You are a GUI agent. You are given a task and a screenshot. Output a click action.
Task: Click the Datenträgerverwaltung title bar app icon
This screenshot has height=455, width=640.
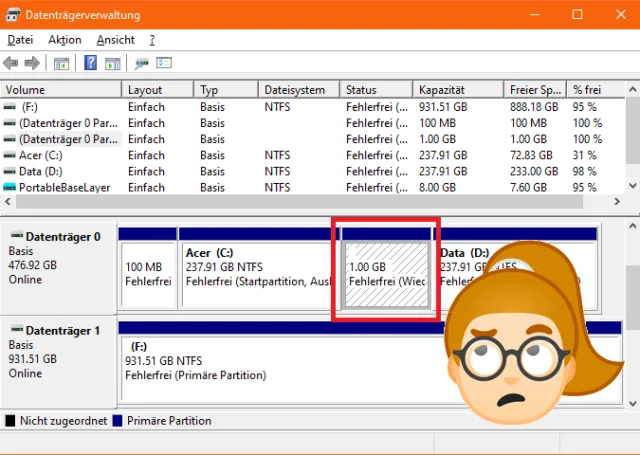(13, 15)
